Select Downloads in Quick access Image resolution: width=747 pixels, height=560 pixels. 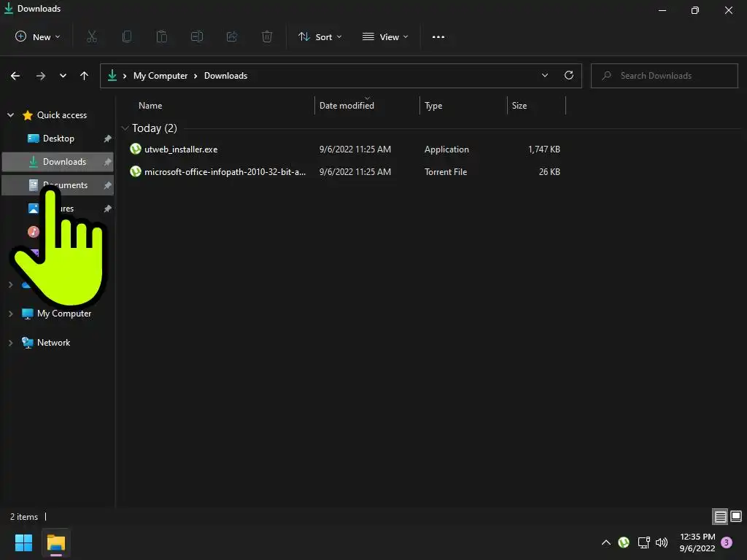coord(58,162)
